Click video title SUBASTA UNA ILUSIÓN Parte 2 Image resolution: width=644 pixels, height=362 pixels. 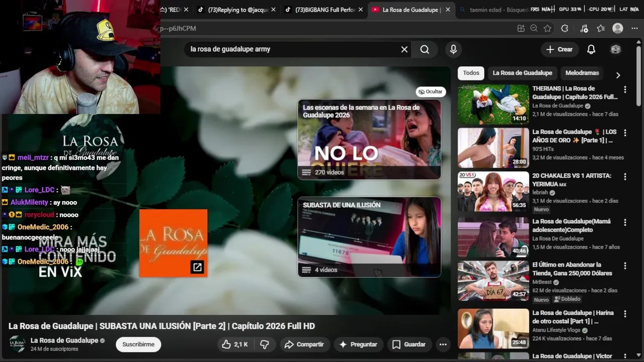[162, 326]
